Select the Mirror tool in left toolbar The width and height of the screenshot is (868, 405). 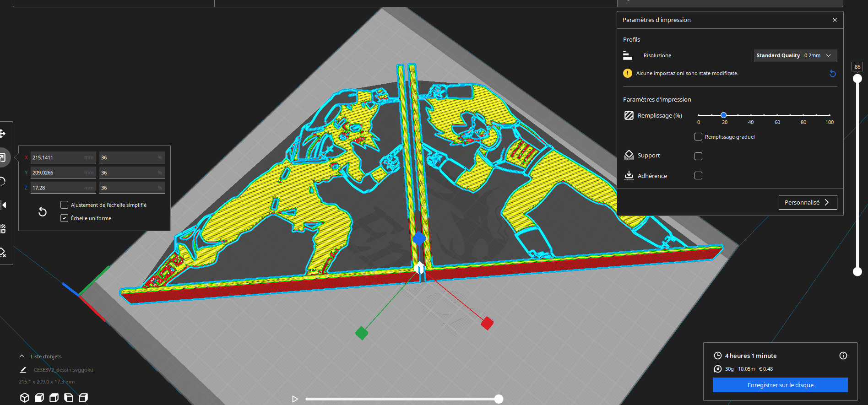click(x=2, y=205)
